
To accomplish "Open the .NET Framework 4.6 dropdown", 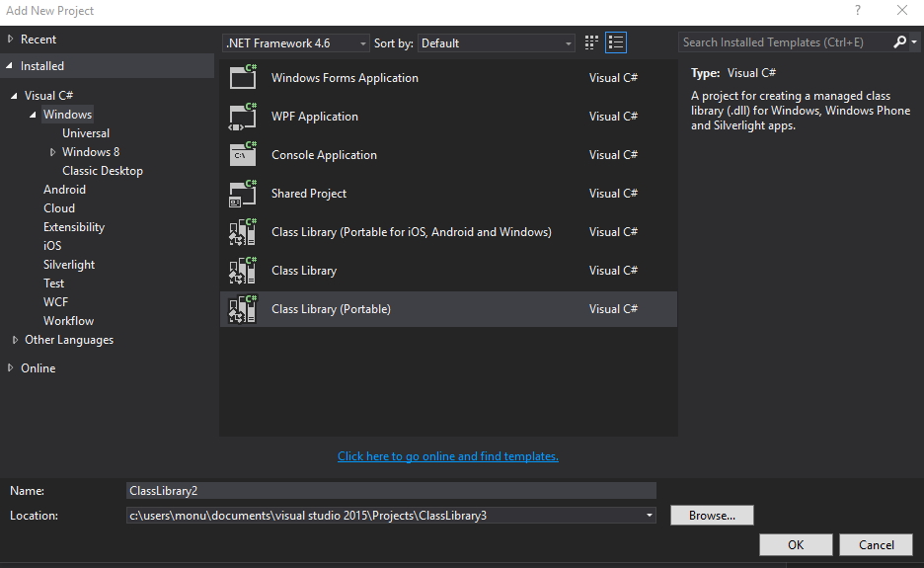I will (296, 43).
